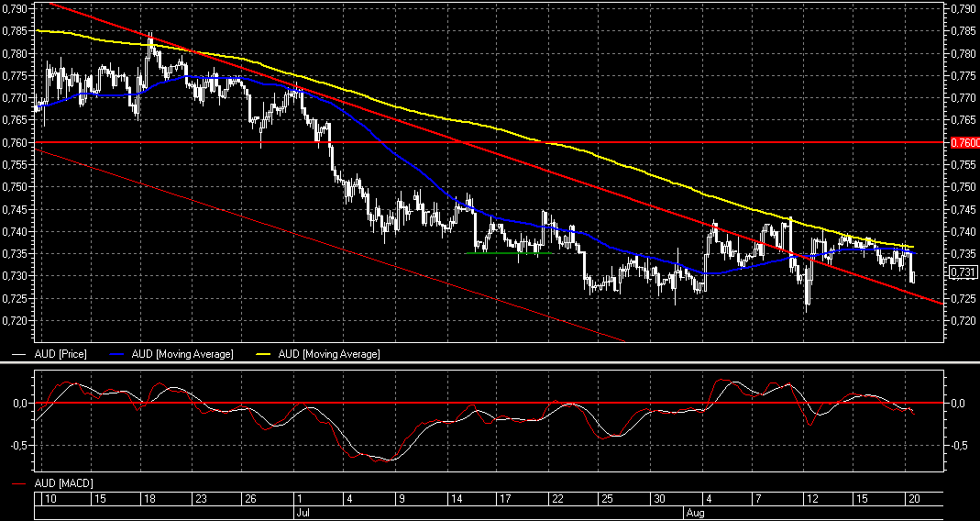
Task: Click the 0,750 label on right price axis
Action: pyautogui.click(x=963, y=187)
